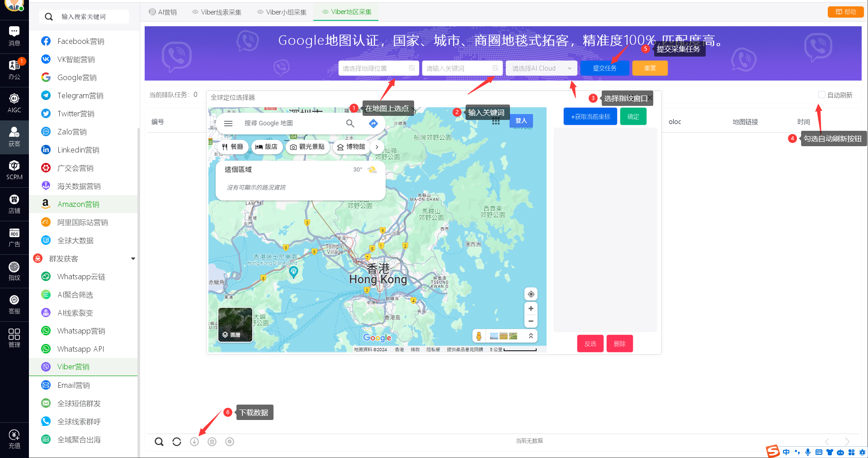Zoom out the map with minus button
This screenshot has height=458, width=868.
coord(531,321)
